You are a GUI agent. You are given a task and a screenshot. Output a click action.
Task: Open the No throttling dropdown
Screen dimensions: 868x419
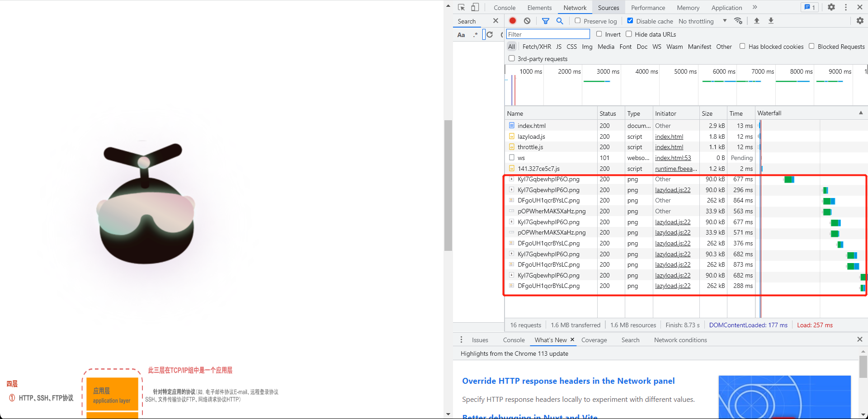pyautogui.click(x=703, y=21)
